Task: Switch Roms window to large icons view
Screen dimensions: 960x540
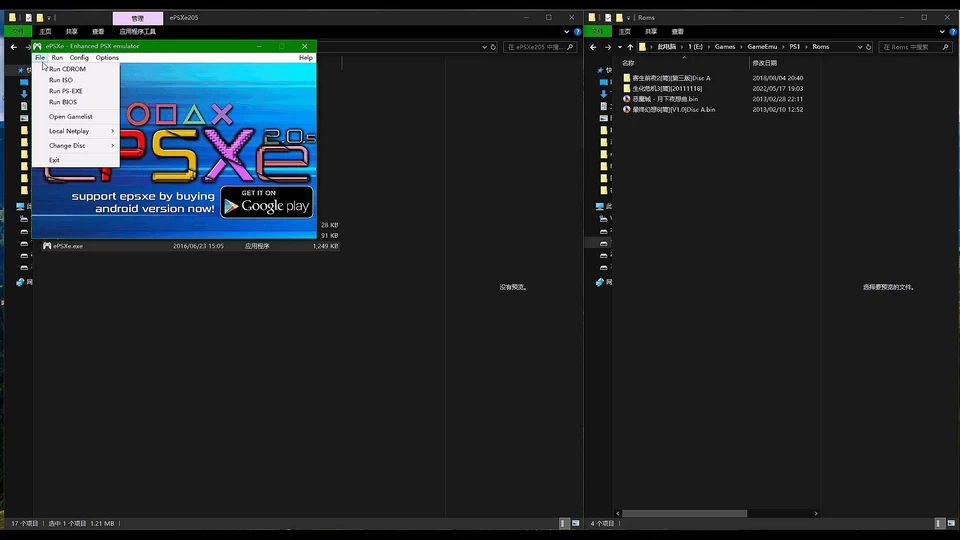Action: pyautogui.click(x=951, y=523)
